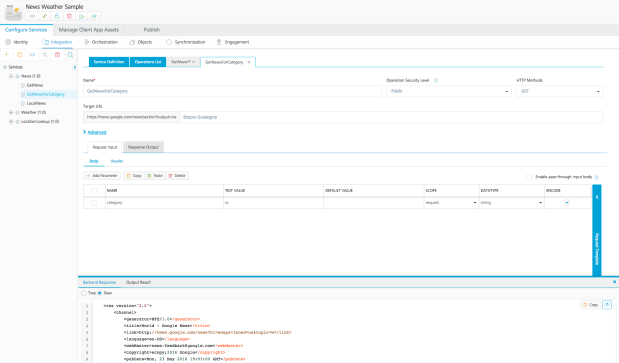The image size is (619, 363).
Task: Open the Synchronization section
Action: click(186, 42)
